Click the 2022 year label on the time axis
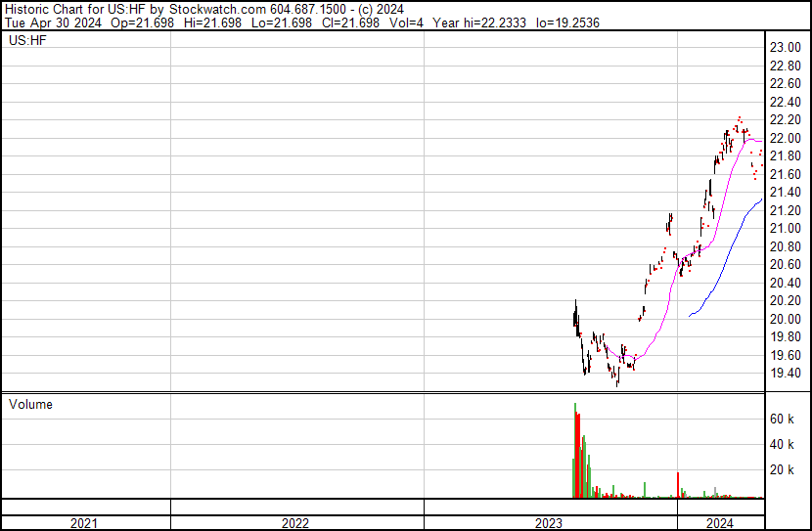The image size is (812, 531). click(295, 523)
